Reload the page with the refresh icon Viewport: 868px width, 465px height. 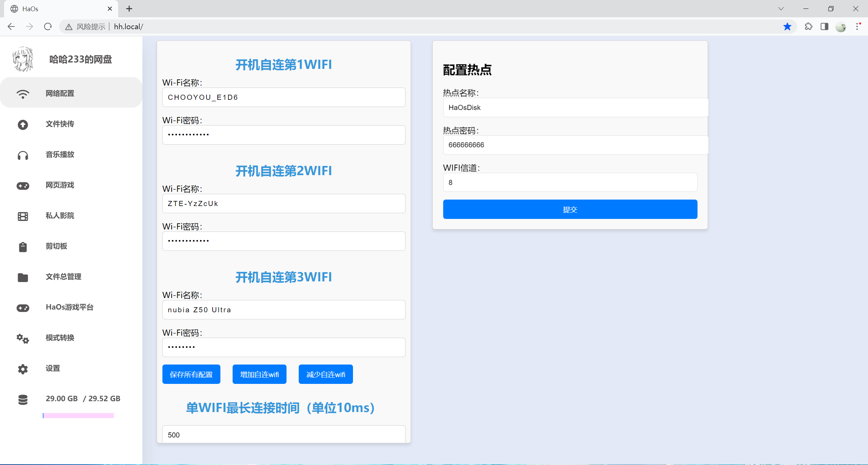click(x=48, y=26)
